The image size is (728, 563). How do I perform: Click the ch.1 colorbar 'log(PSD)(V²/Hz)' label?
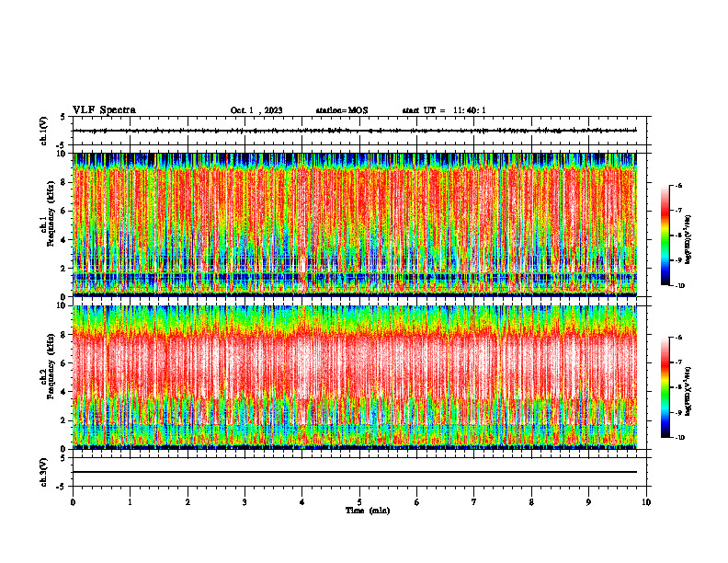[688, 240]
